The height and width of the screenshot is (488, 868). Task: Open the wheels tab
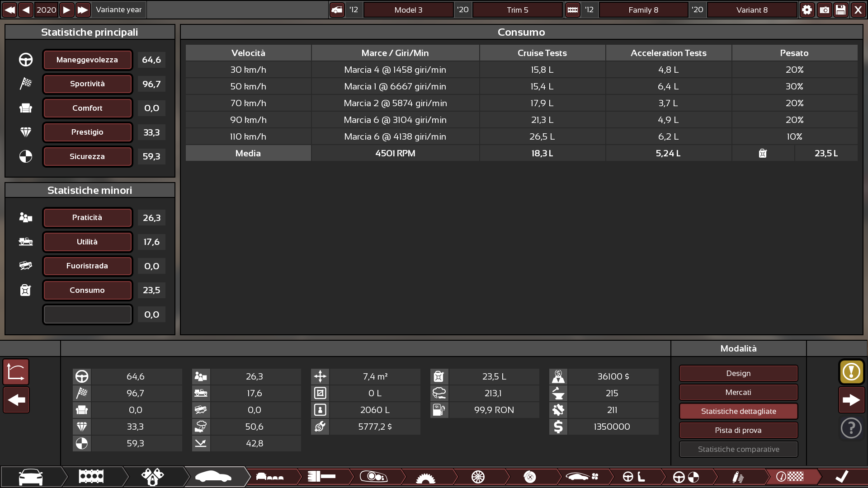[x=478, y=476]
